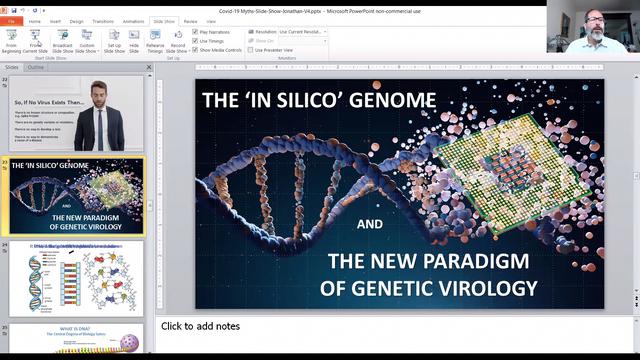Close the slides thumbnail pane
The height and width of the screenshot is (360, 640).
click(149, 67)
